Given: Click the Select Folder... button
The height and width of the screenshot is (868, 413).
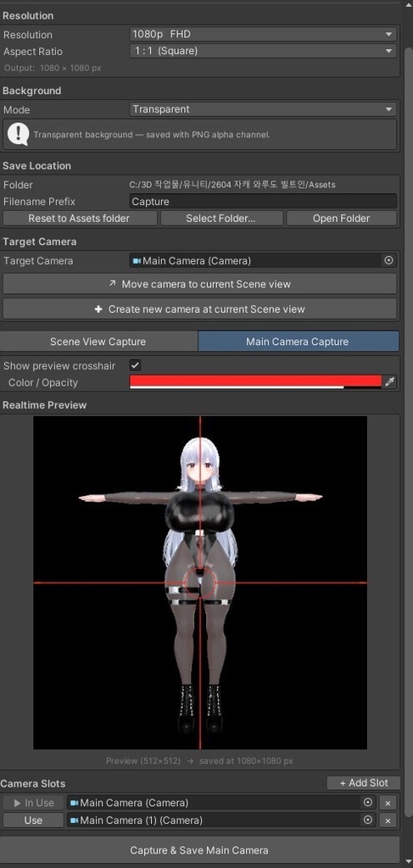Looking at the screenshot, I should (x=220, y=218).
